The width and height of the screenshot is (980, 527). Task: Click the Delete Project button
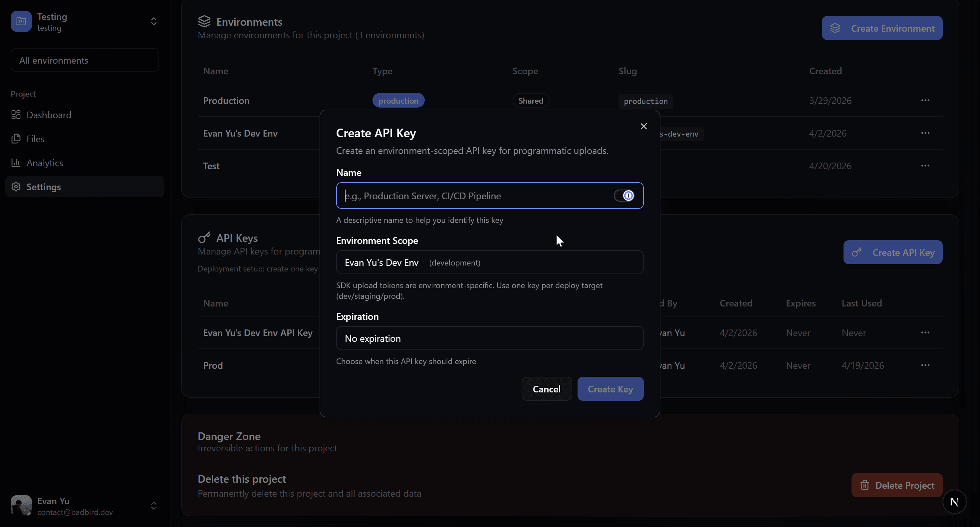897,485
